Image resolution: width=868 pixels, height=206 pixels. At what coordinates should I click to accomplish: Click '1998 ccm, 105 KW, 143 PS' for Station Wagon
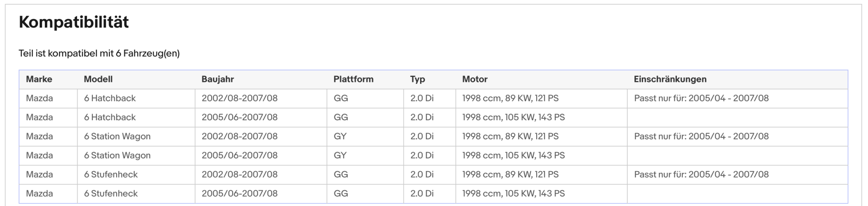[514, 155]
